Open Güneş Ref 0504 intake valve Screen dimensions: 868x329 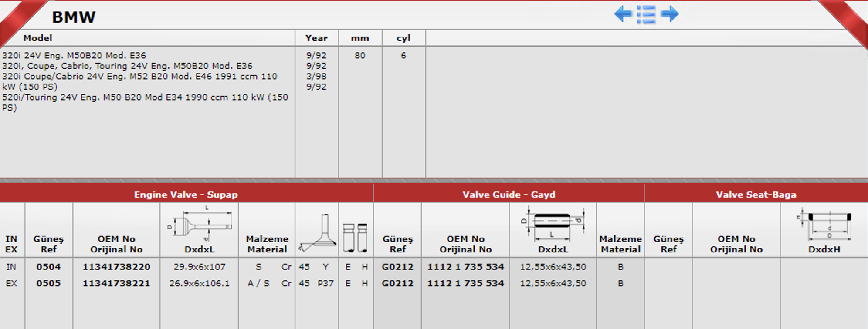tap(48, 267)
